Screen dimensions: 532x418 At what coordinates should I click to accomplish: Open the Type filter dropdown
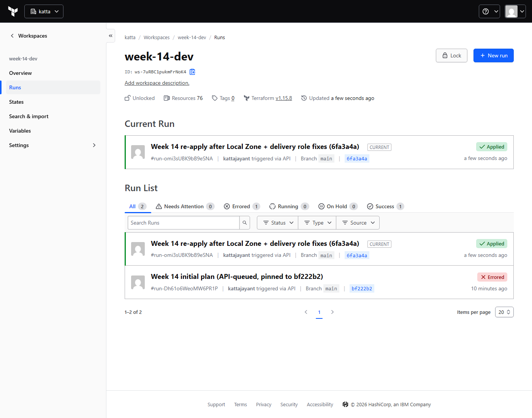317,223
